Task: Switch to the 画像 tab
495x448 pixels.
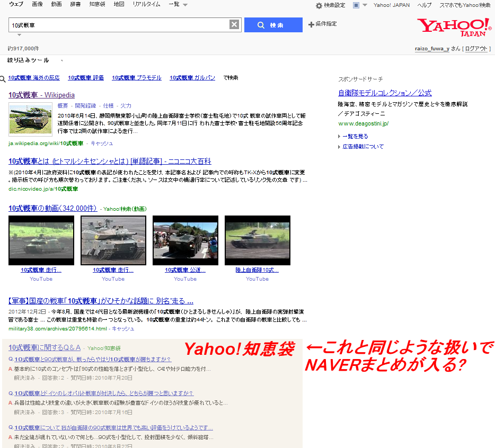Action: click(x=37, y=4)
